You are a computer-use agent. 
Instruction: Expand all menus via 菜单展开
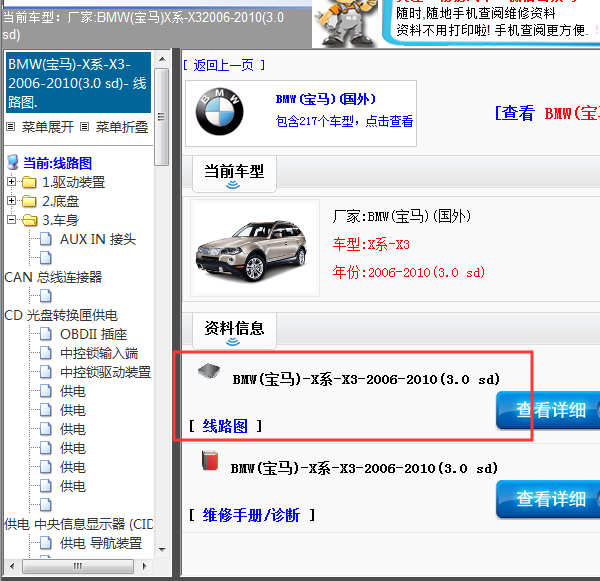(47, 127)
